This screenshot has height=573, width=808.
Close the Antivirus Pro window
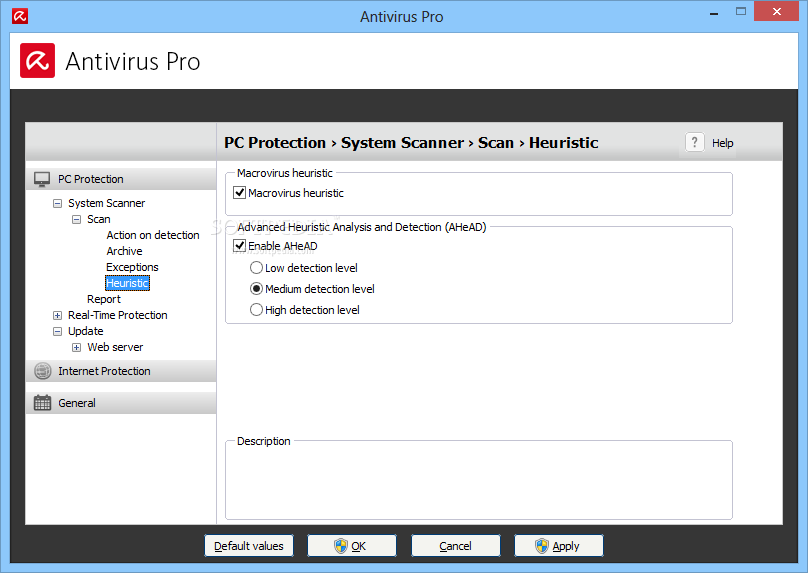pyautogui.click(x=777, y=11)
